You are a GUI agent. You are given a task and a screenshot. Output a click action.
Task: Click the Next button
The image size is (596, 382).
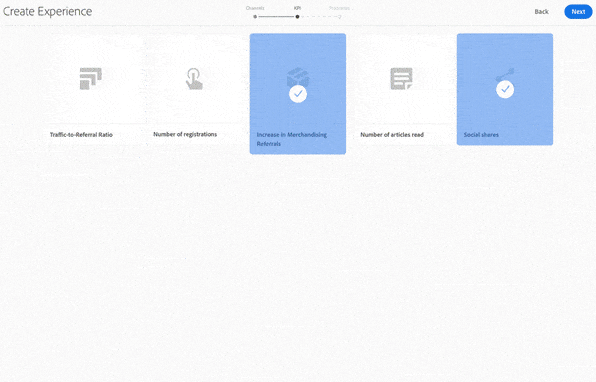coord(578,12)
